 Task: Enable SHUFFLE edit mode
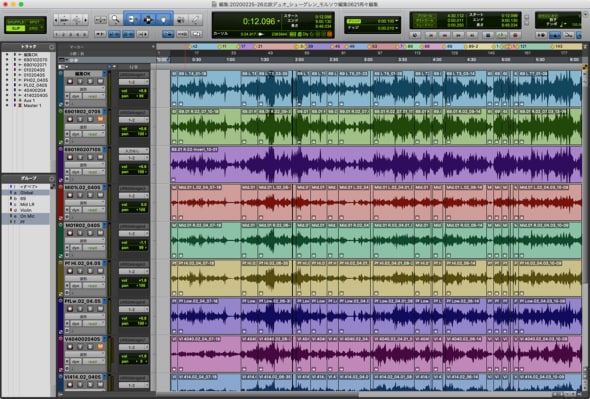(15, 22)
